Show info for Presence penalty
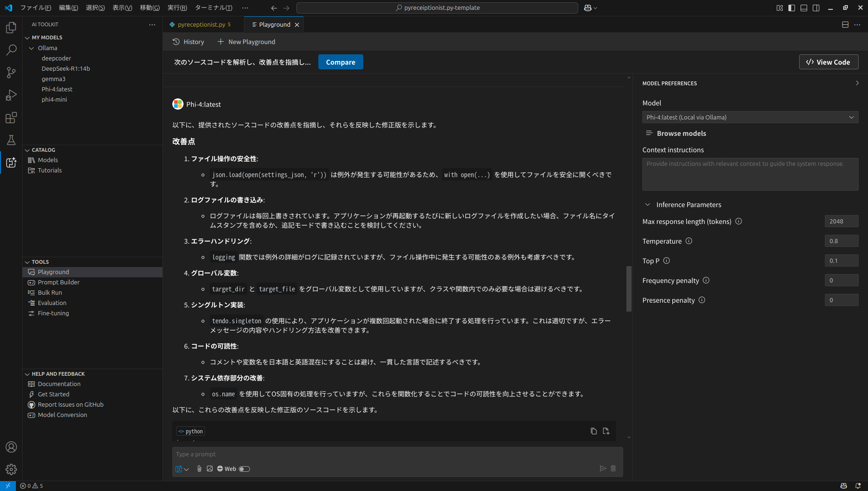The image size is (868, 491). (x=702, y=300)
